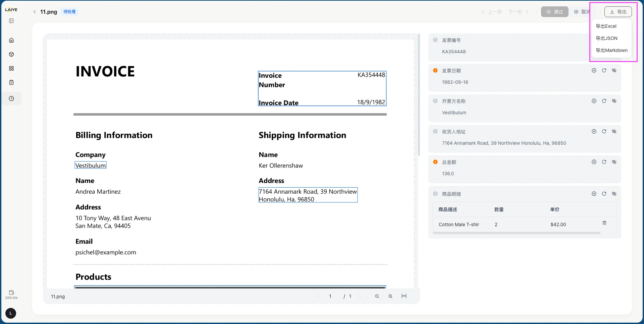Click the 通过 approve button

click(555, 12)
